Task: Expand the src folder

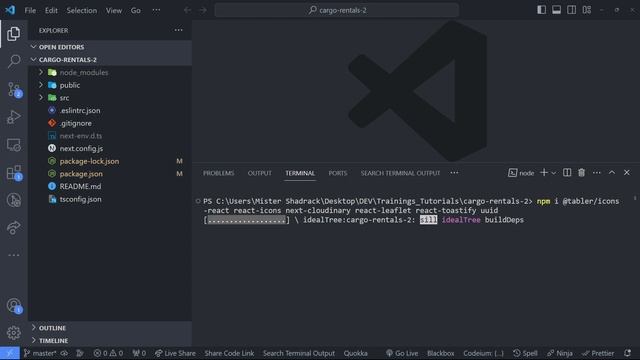Action: tap(110, 98)
